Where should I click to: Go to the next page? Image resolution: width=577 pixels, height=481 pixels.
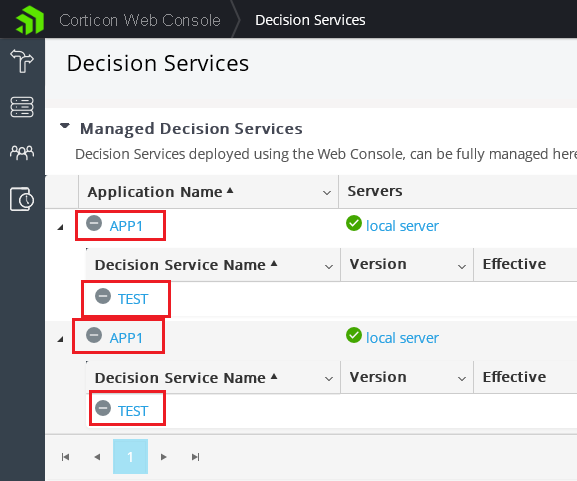pyautogui.click(x=163, y=457)
